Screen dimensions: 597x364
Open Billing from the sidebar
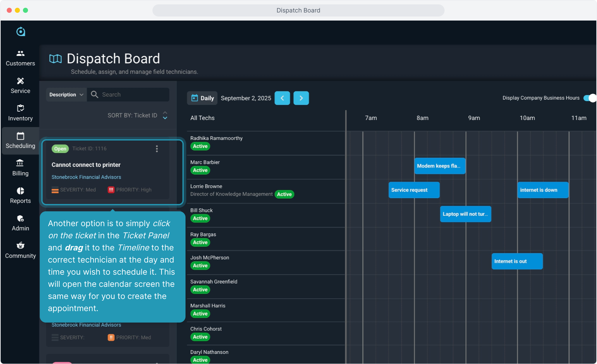point(20,168)
